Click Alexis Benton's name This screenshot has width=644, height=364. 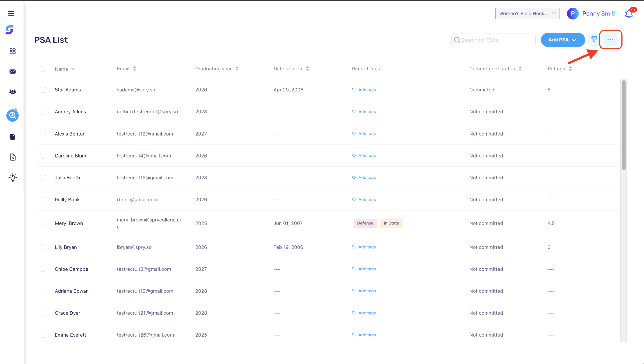[70, 134]
